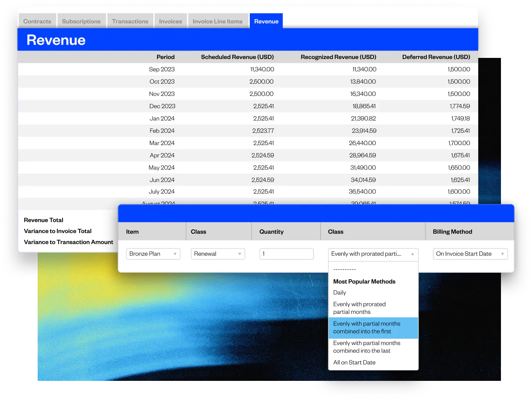The width and height of the screenshot is (532, 399).
Task: Click the Scheduled Revenue (USD) column header
Action: pos(237,57)
